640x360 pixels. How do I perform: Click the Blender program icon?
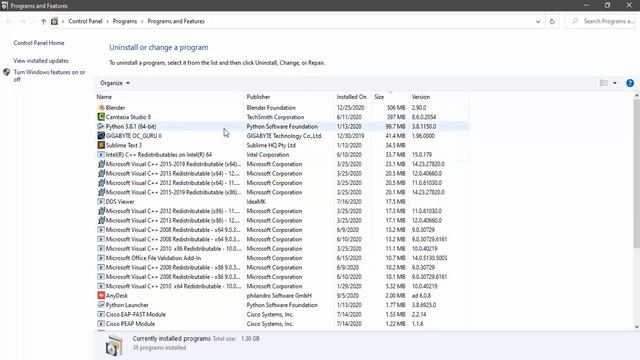[x=101, y=107]
